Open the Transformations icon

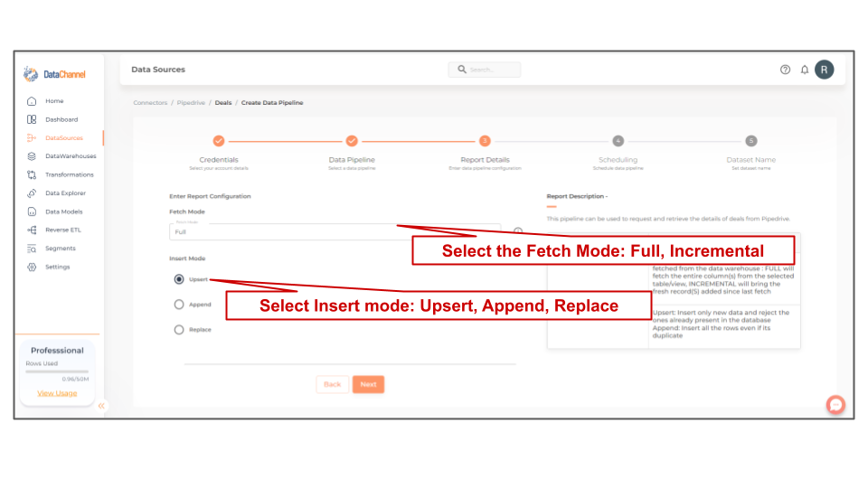tap(32, 174)
